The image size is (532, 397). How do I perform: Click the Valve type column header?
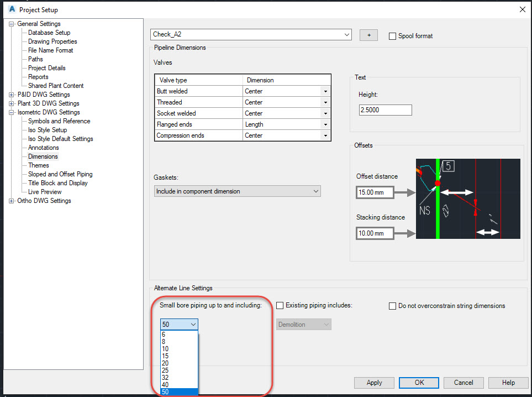point(199,80)
